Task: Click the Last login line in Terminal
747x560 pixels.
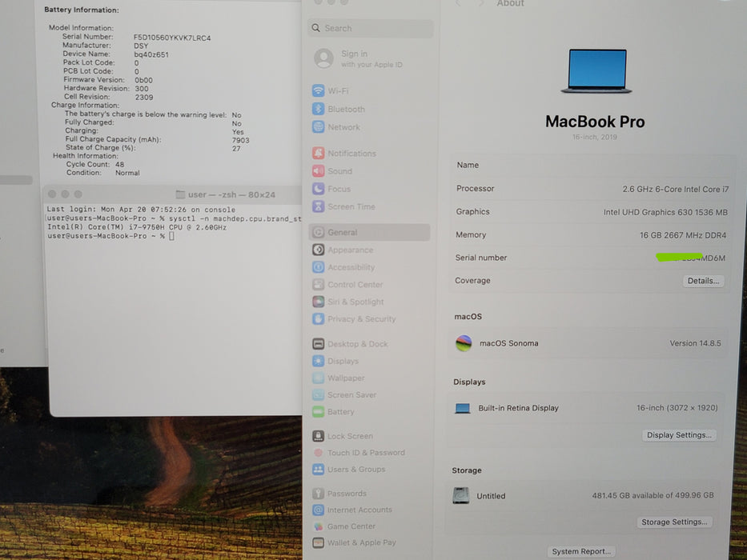Action: pyautogui.click(x=141, y=210)
